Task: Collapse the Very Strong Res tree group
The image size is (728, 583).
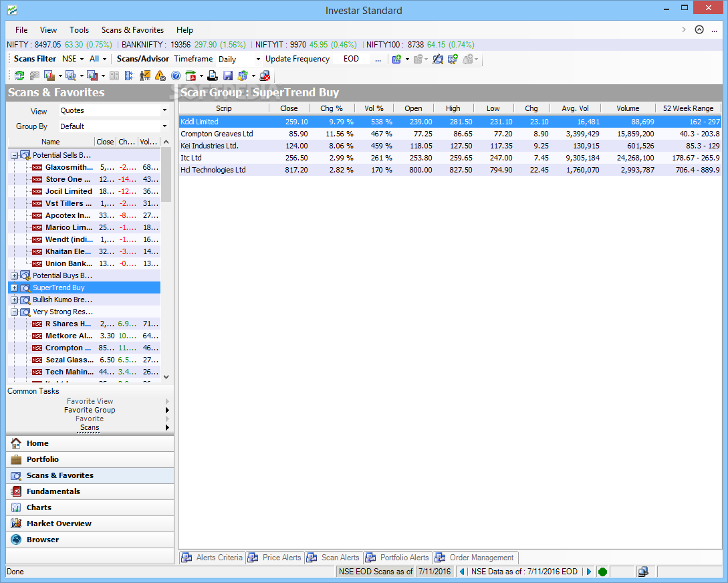Action: pos(15,312)
